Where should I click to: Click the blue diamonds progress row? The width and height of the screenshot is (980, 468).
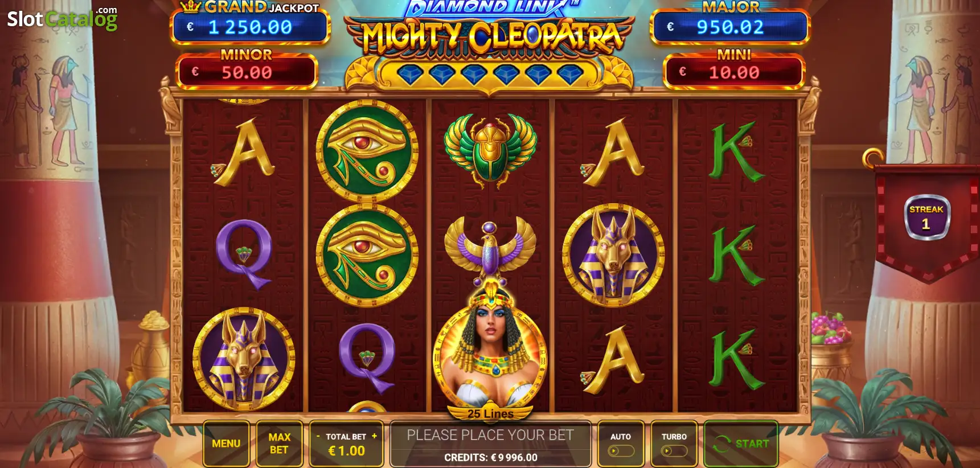click(x=490, y=74)
